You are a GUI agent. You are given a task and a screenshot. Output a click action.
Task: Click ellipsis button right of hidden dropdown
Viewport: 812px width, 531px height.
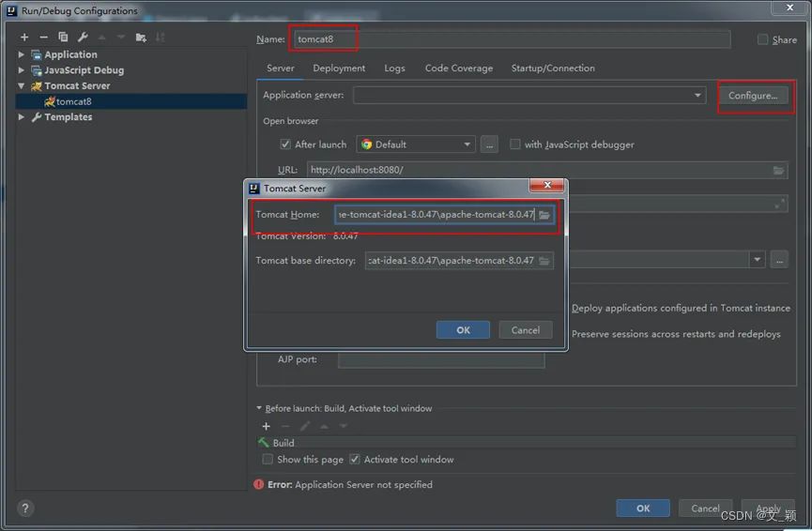pos(779,259)
